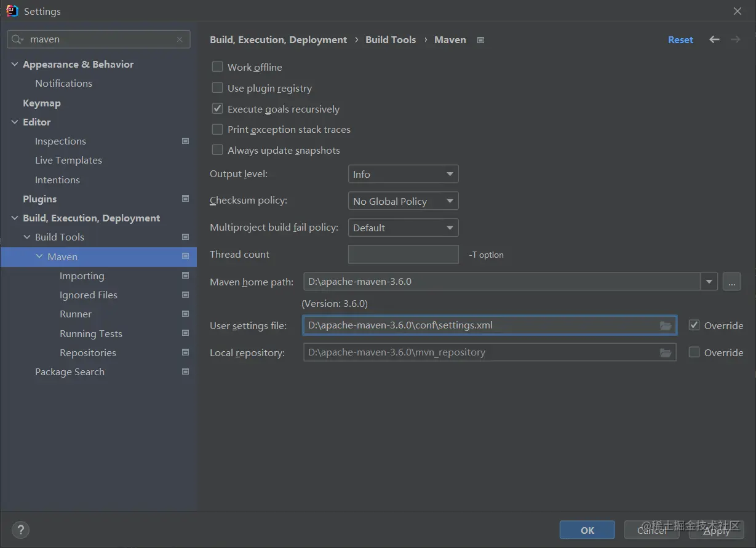The height and width of the screenshot is (548, 756).
Task: Confirm settings with OK button
Action: pos(587,530)
